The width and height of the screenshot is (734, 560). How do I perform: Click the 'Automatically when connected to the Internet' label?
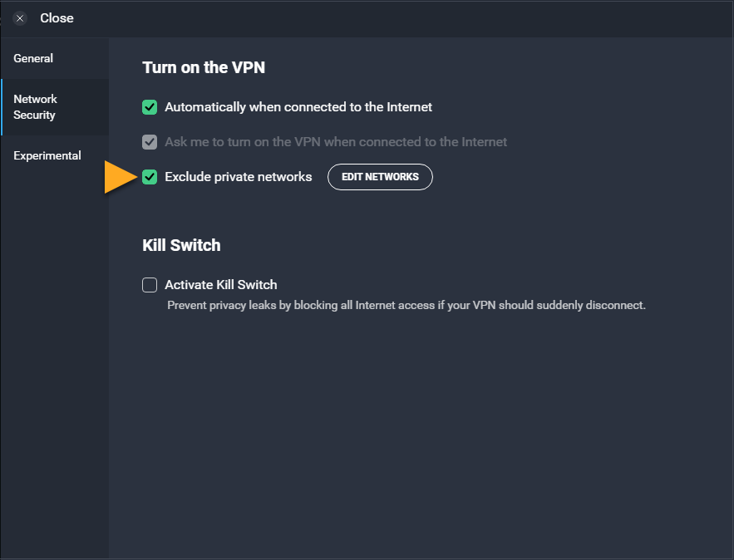point(298,107)
